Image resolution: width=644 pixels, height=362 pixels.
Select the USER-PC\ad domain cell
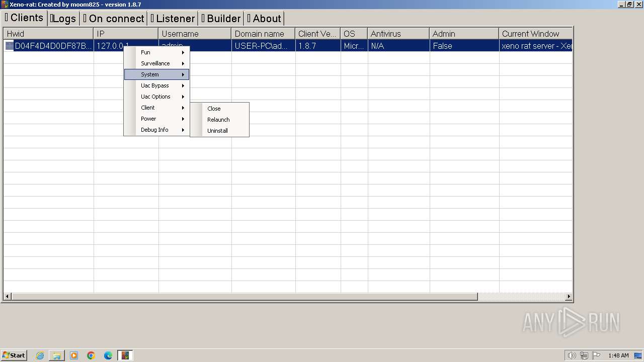point(263,46)
